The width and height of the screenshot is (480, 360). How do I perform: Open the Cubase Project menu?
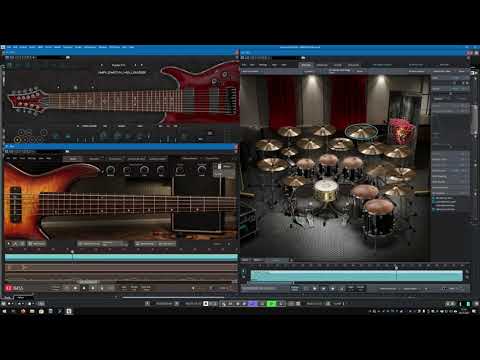pyautogui.click(x=23, y=47)
